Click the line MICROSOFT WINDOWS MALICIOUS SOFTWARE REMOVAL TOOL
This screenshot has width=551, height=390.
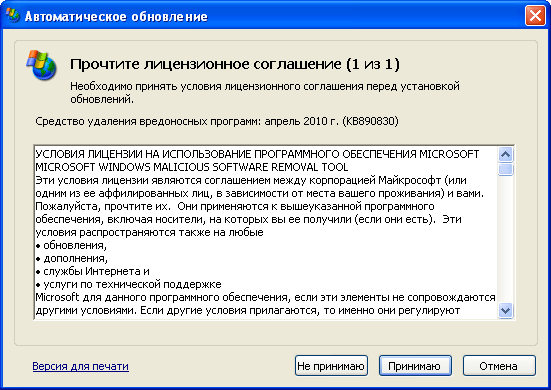coord(192,167)
